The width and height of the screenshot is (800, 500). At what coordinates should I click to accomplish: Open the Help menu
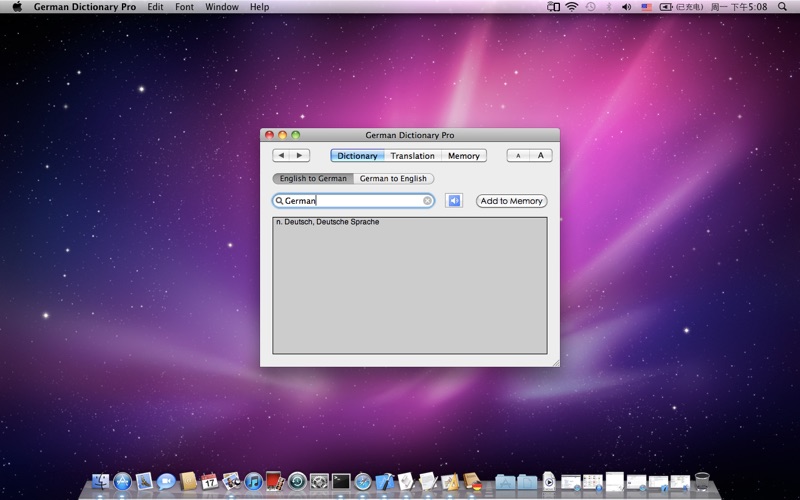pyautogui.click(x=259, y=7)
